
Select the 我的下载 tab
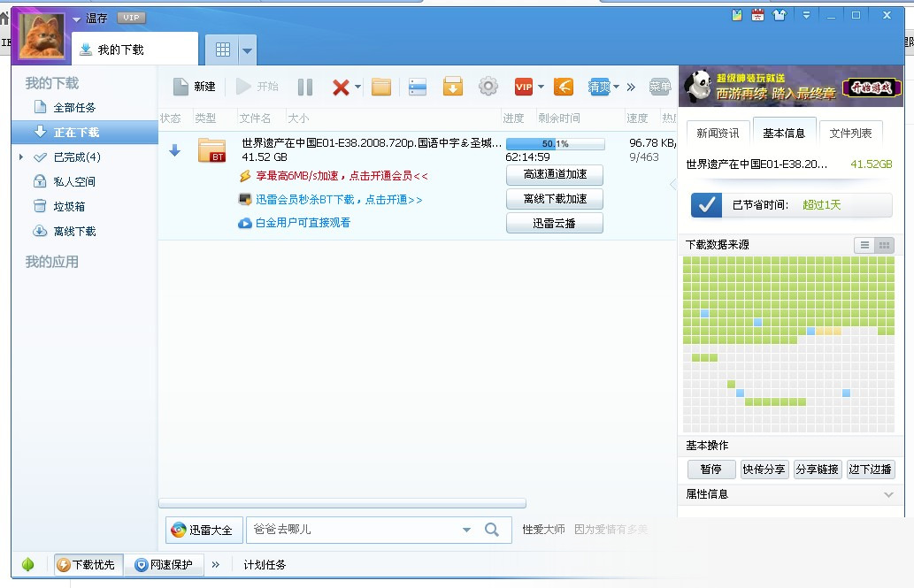135,50
